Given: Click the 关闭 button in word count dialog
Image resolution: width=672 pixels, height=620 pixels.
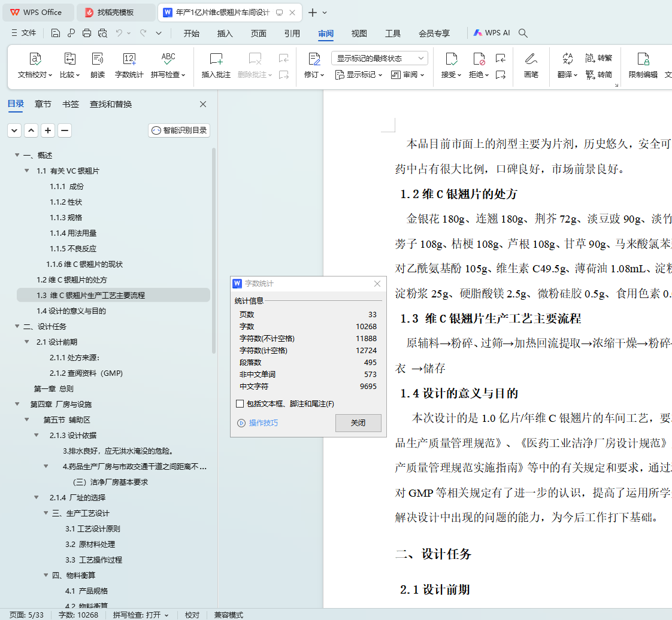Looking at the screenshot, I should 358,423.
